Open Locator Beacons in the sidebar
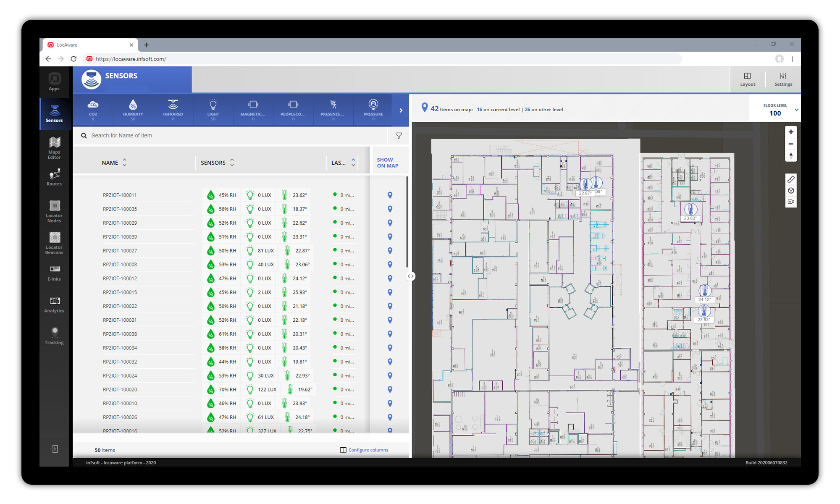Screen dimensions: 840x504 (54, 243)
